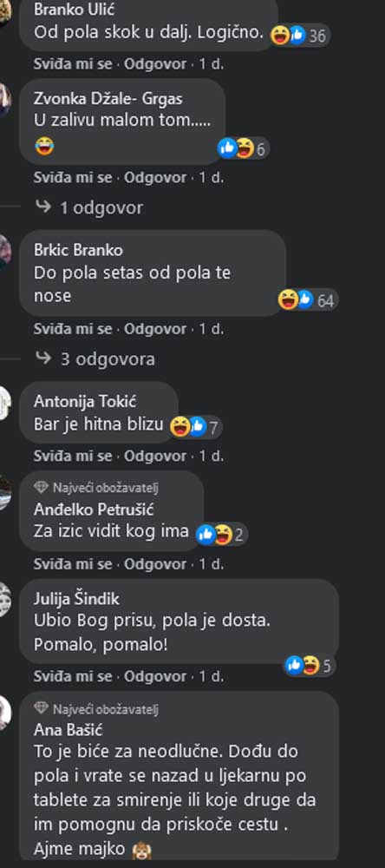Open Brkic Branko's profile name
Screen dimensions: 385x868
coord(79,250)
